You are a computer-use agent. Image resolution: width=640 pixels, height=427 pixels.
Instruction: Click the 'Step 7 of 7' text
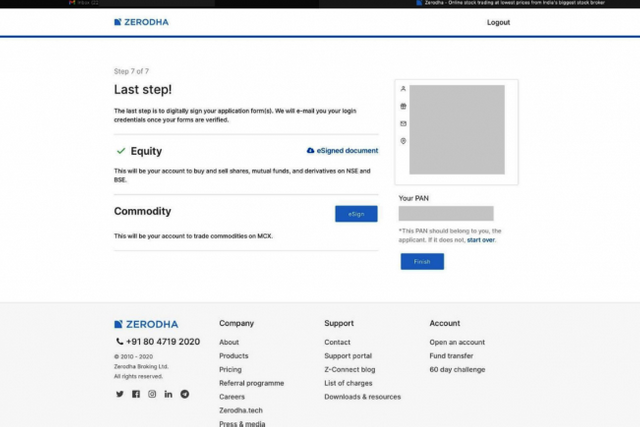pos(131,71)
